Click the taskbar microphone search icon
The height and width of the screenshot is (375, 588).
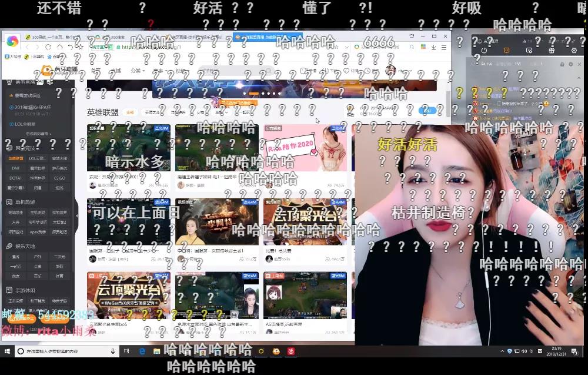tap(112, 351)
